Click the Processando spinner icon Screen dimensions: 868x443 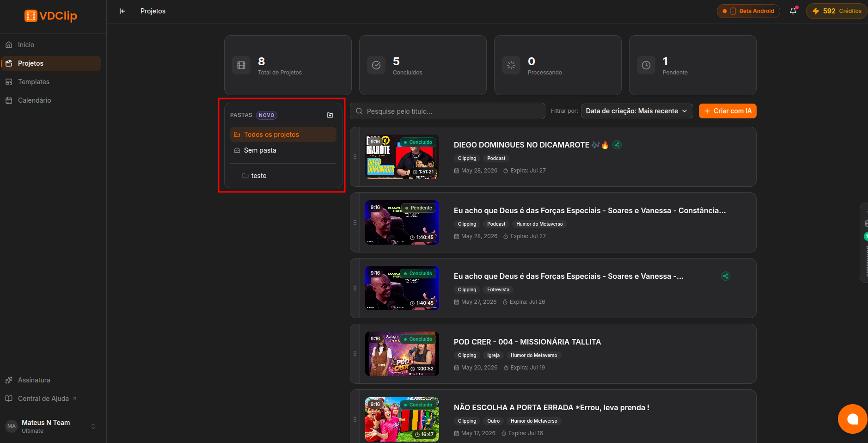point(511,65)
